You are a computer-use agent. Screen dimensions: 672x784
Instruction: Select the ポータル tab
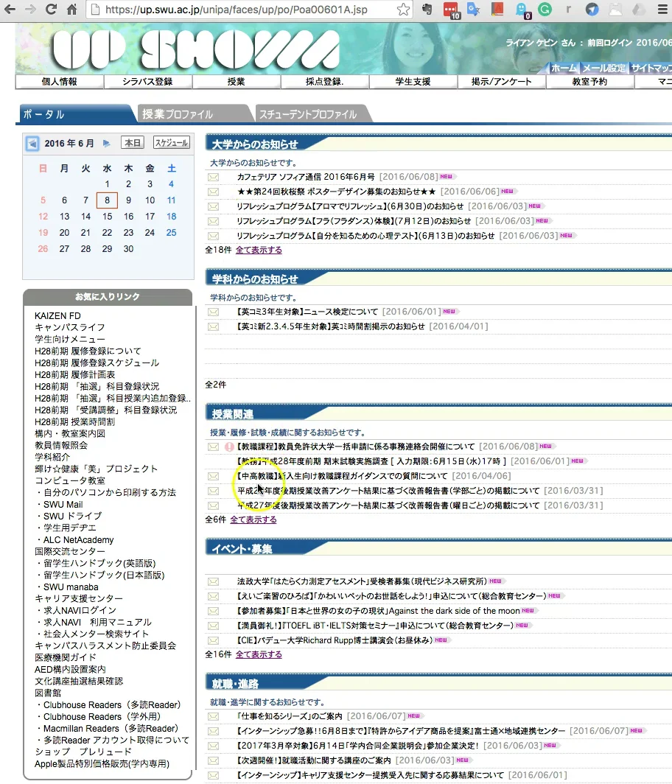(x=77, y=114)
